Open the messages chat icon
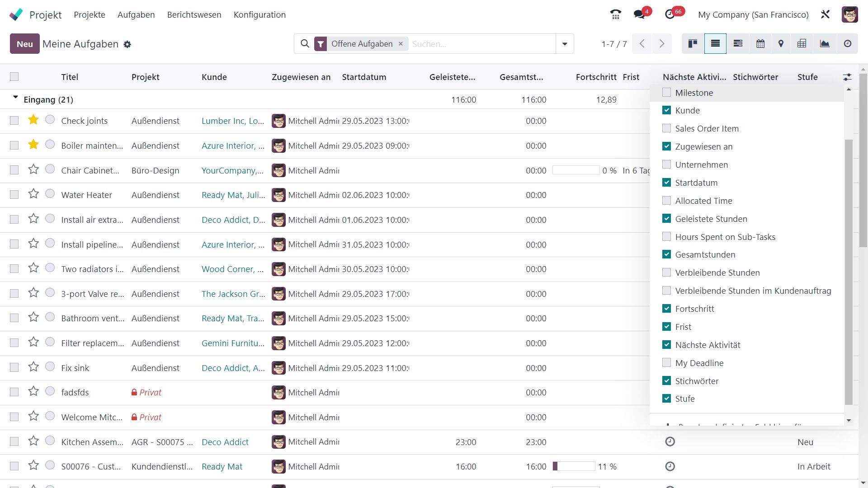The width and height of the screenshot is (868, 488). [x=639, y=14]
